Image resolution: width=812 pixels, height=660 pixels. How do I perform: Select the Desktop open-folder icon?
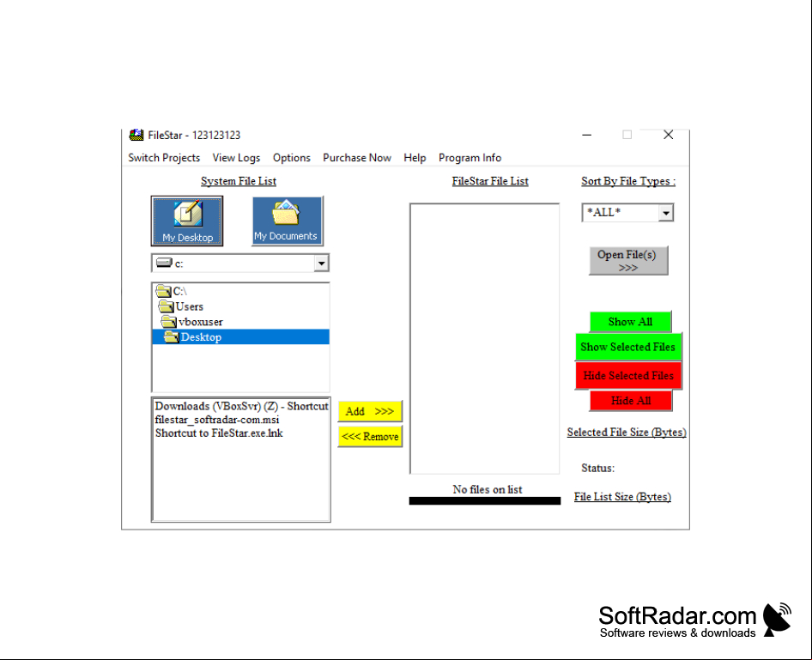pos(172,337)
